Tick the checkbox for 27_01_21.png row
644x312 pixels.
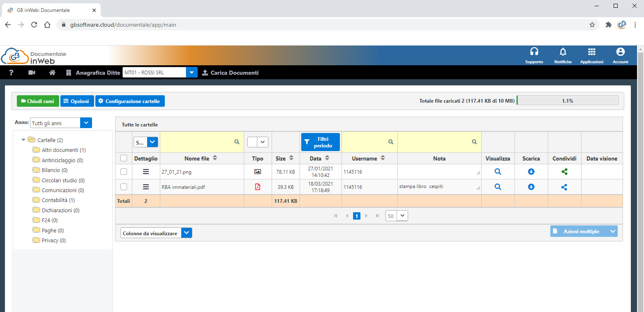point(124,172)
